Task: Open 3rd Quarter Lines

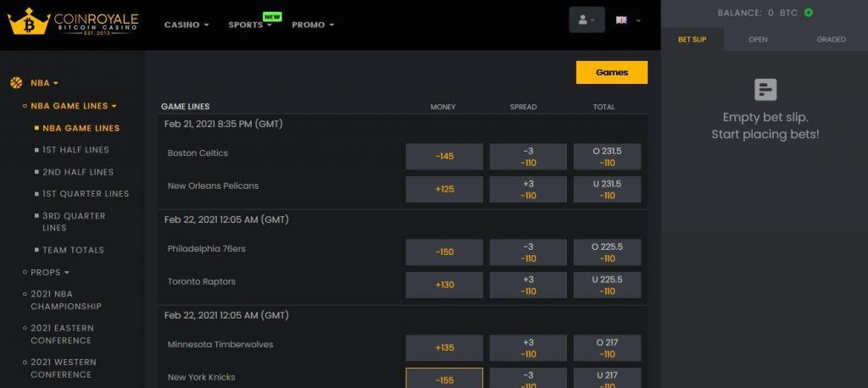Action: pos(74,222)
